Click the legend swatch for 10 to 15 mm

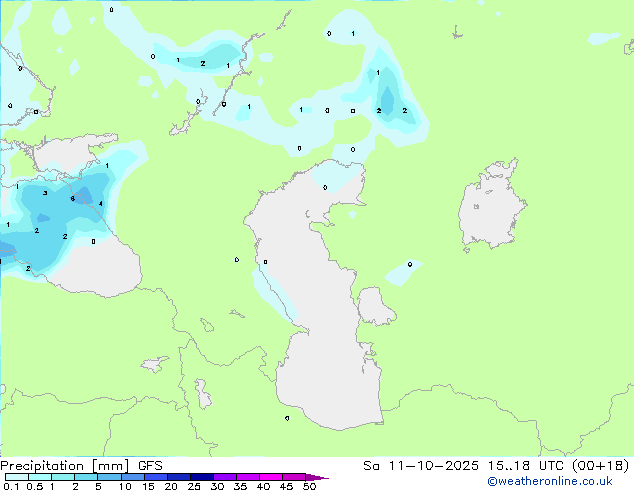click(x=133, y=477)
